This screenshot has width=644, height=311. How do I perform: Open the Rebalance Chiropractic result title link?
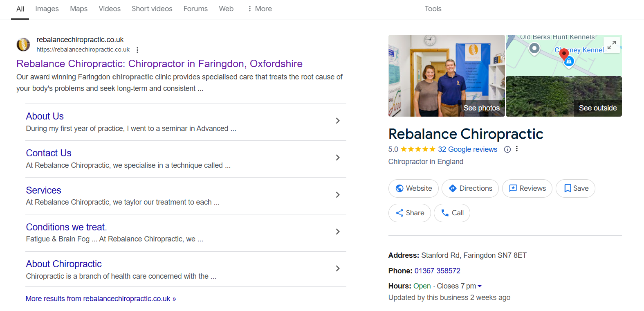pos(159,64)
